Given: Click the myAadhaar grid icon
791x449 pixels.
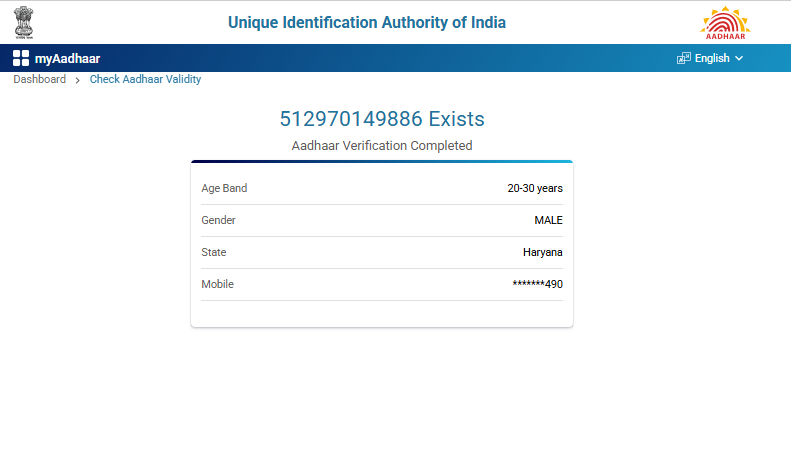Looking at the screenshot, I should (x=21, y=58).
